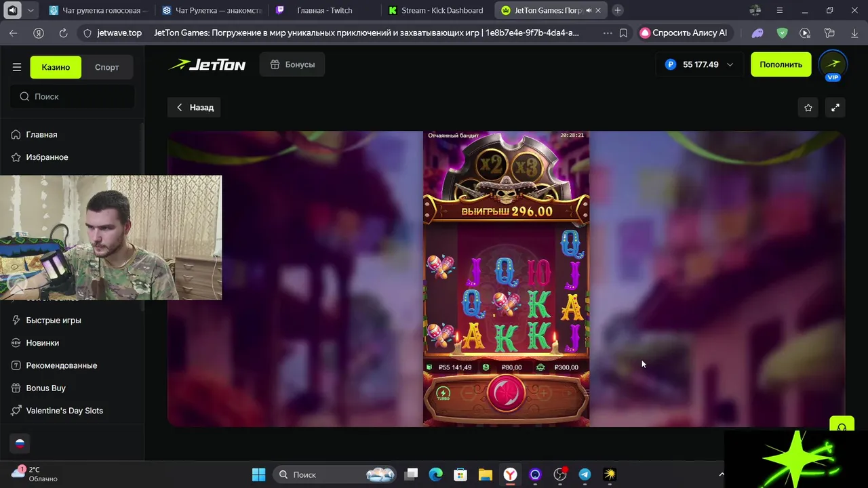Switch to the Чат рулетка голосовая tab

tap(98, 10)
